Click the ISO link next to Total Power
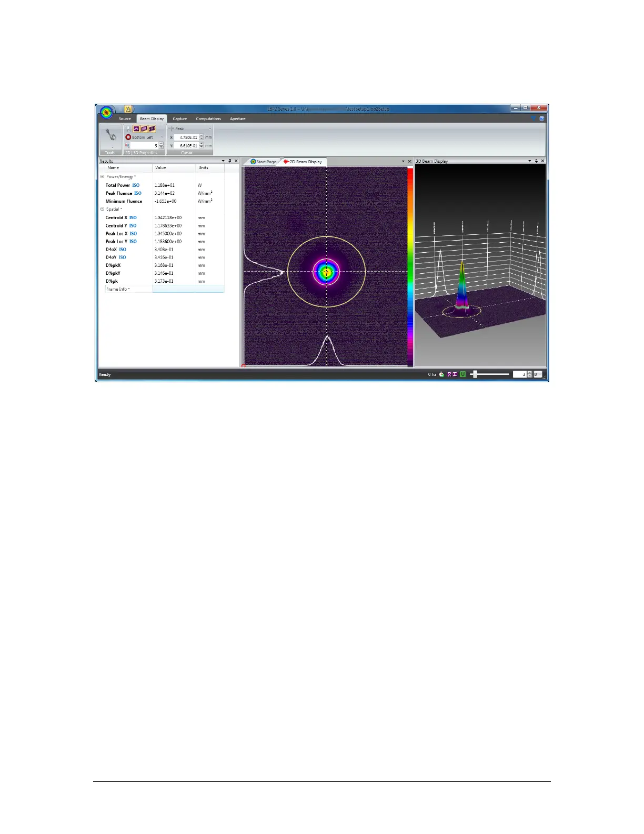Screen dimensions: 644x834 point(136,185)
